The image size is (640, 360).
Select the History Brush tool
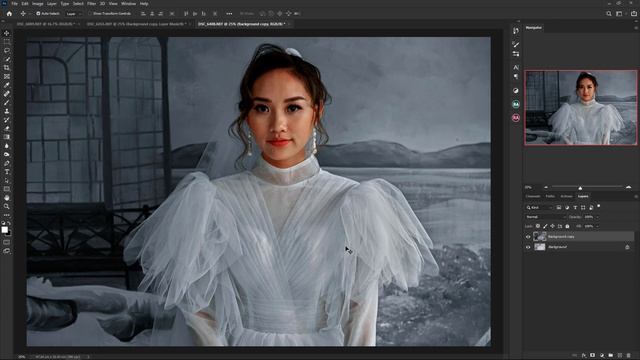pos(7,120)
